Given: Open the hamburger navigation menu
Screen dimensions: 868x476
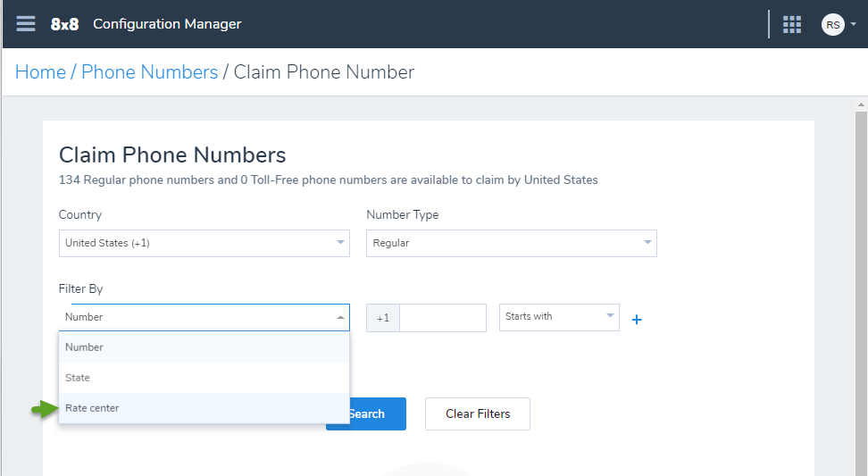Looking at the screenshot, I should (x=26, y=24).
